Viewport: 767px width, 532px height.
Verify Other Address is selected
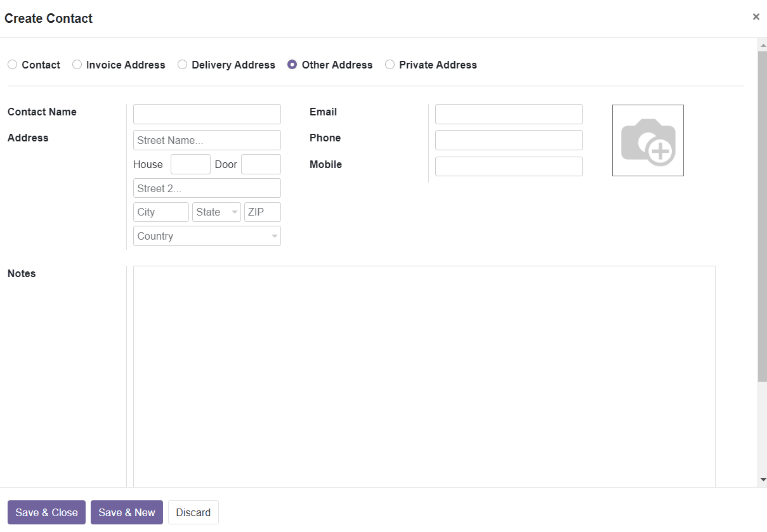pos(292,64)
